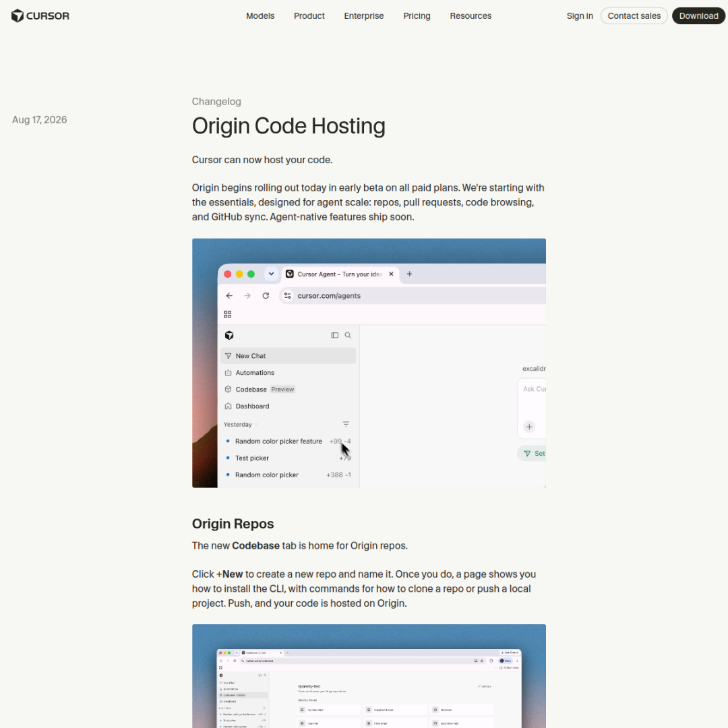Open the Models menu
This screenshot has height=728, width=728.
coord(260,16)
